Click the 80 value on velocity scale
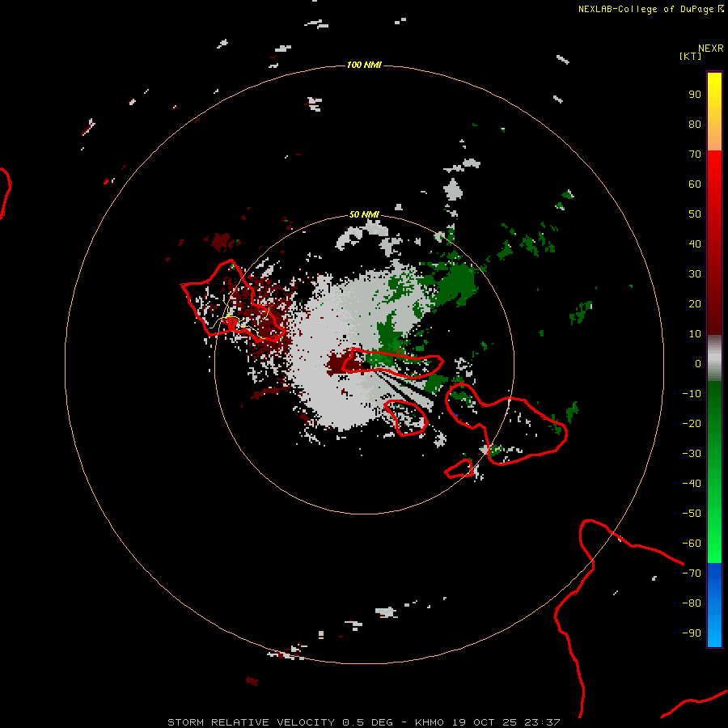 click(695, 124)
